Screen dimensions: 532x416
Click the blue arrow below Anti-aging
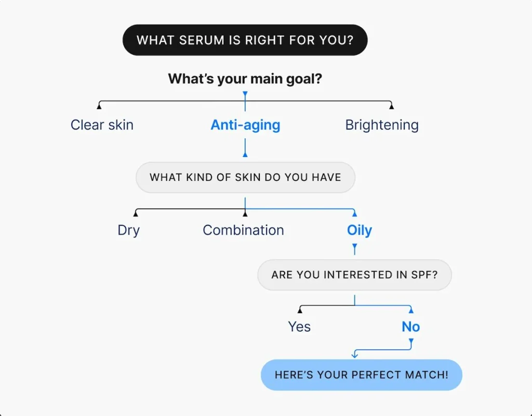pyautogui.click(x=245, y=154)
